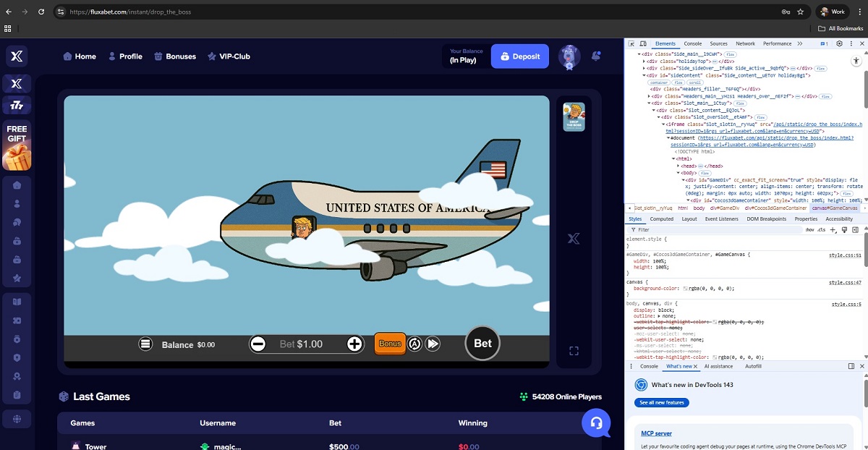Expand the head element node
868x450 pixels.
[679, 166]
